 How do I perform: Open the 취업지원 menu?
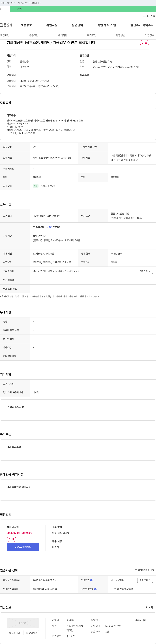[x=52, y=25]
